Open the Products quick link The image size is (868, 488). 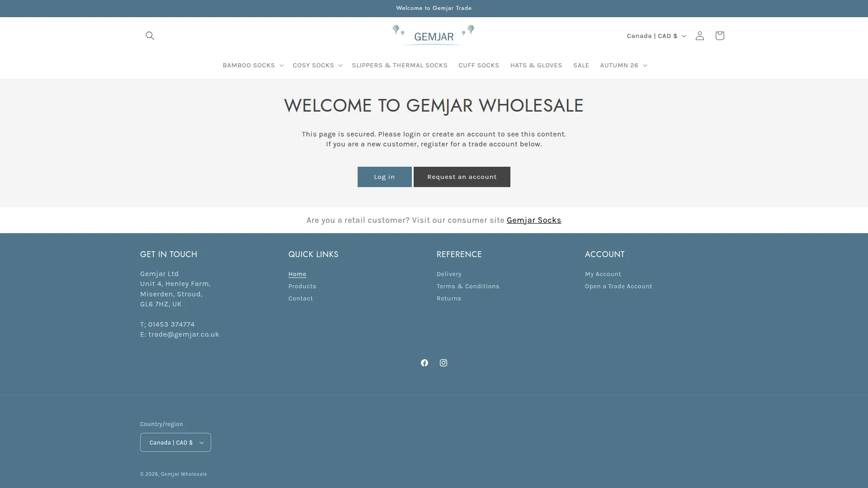pos(302,286)
